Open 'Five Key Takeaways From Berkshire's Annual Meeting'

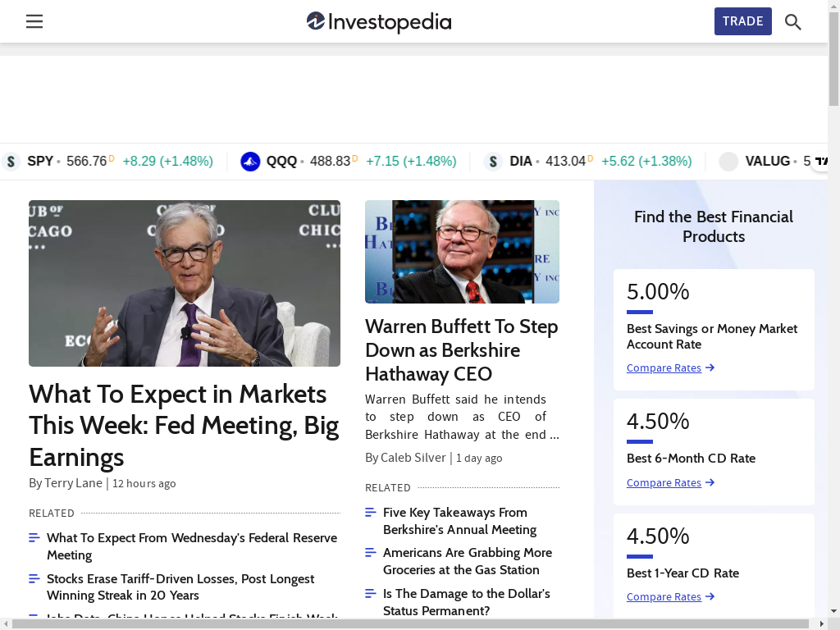(x=459, y=521)
